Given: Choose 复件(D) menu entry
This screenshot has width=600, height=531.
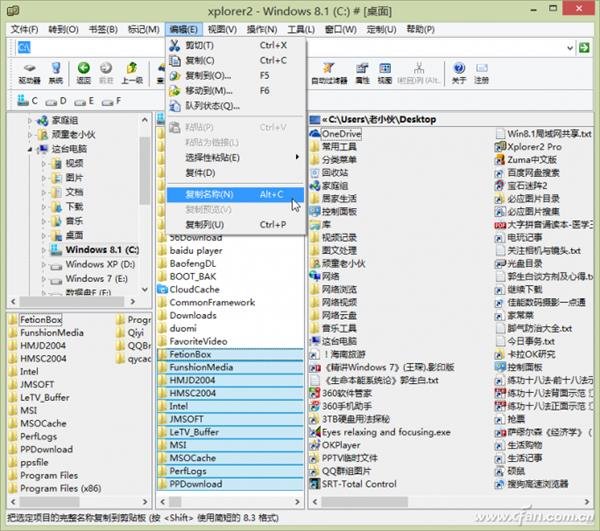Looking at the screenshot, I should (235, 173).
